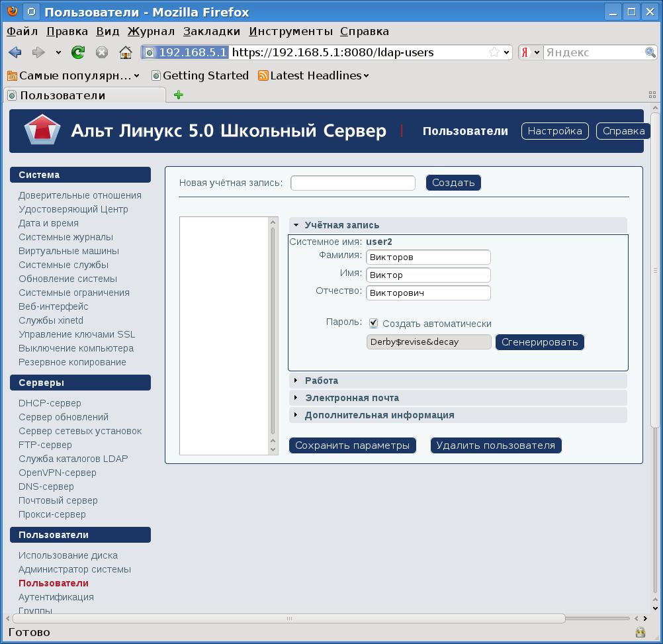Viewport: 663px width, 644px height.
Task: Click the 'Новая учётная запись' input field
Action: tap(353, 183)
